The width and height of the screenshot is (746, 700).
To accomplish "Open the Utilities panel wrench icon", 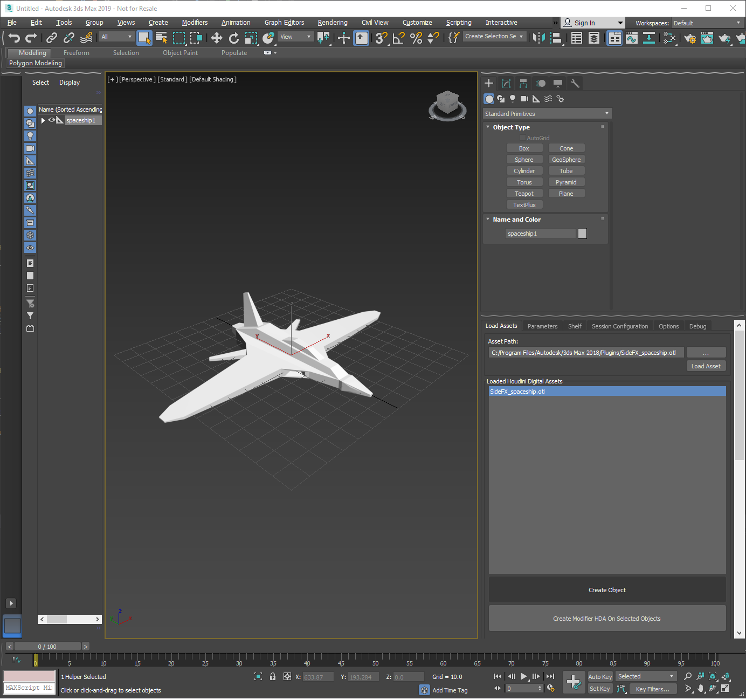I will click(x=575, y=83).
